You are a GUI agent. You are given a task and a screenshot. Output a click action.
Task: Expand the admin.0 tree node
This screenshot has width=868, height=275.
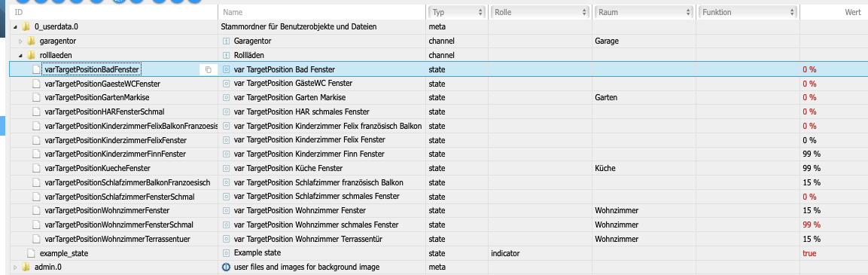coord(16,267)
